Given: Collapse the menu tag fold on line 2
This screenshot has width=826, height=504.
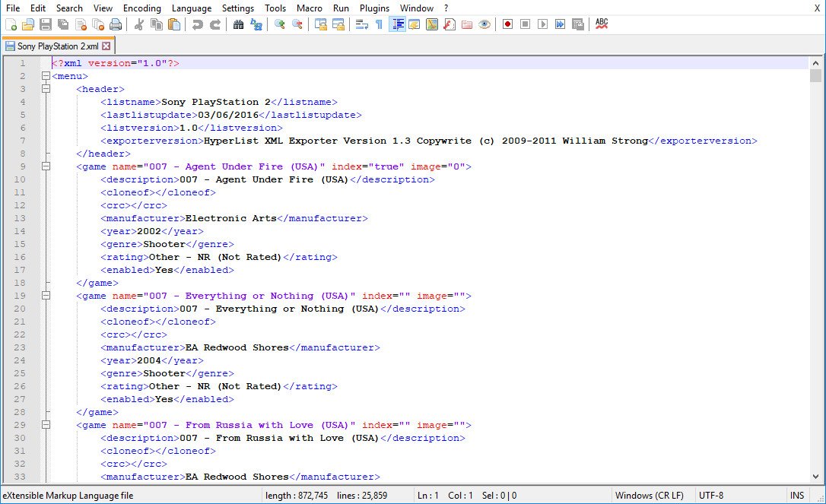Looking at the screenshot, I should coord(46,76).
